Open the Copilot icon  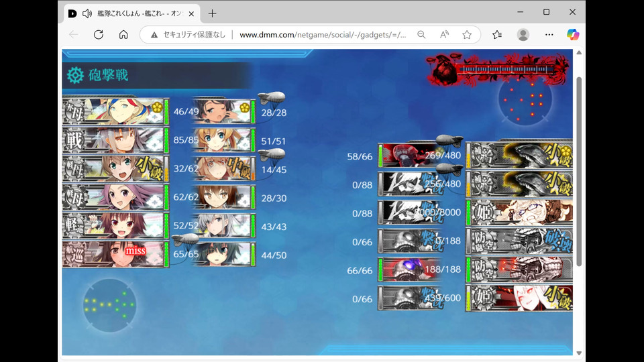click(572, 35)
